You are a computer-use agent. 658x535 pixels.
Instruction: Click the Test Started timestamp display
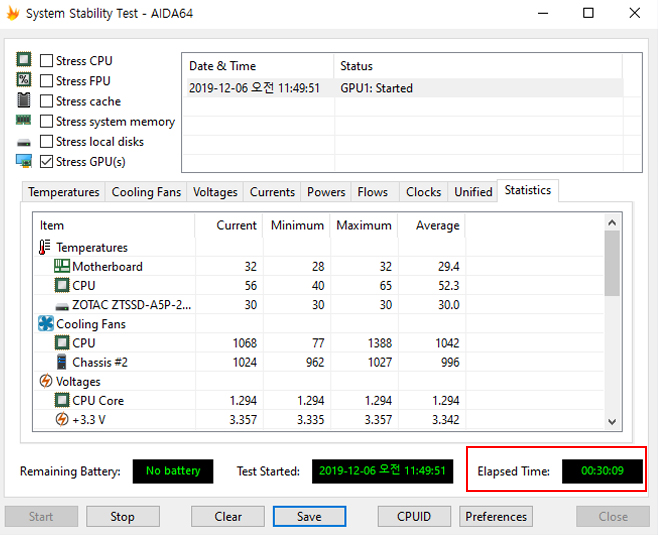tap(382, 471)
